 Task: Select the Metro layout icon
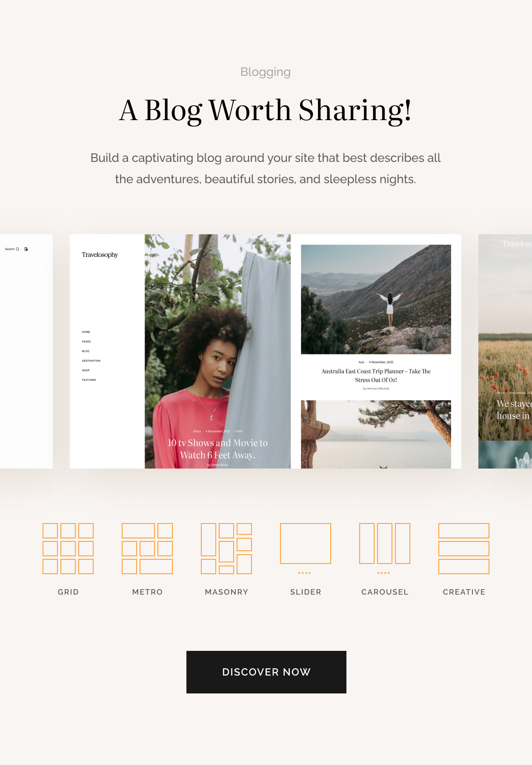pos(147,548)
